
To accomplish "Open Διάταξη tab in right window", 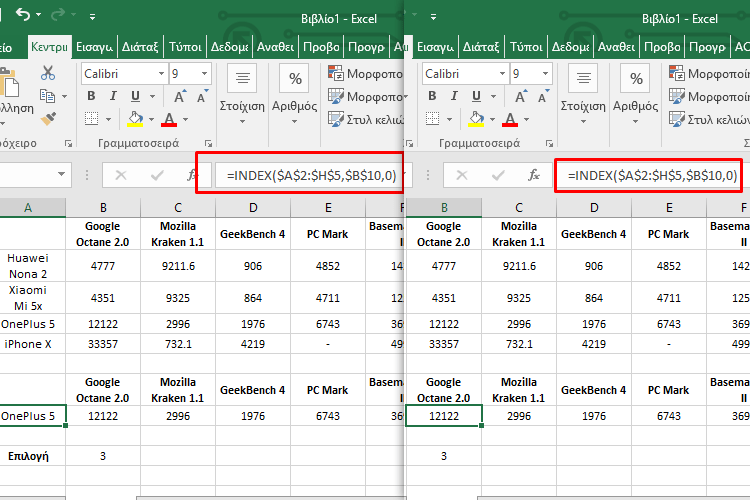I will (481, 47).
